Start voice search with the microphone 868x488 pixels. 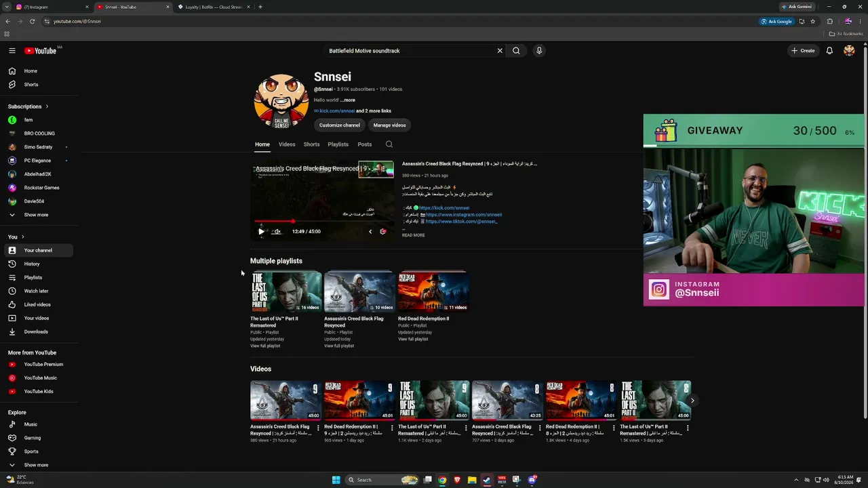click(539, 51)
